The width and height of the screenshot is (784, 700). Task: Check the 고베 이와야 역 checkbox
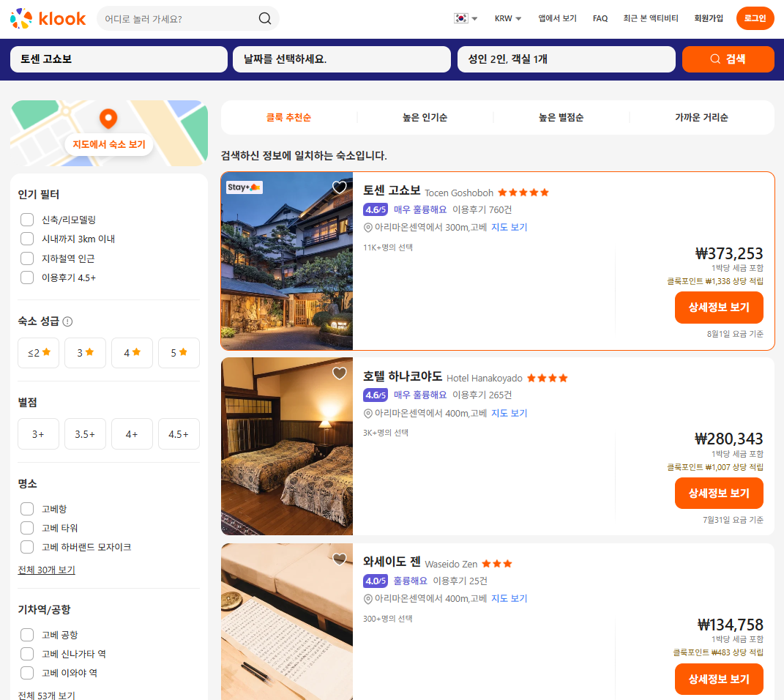point(27,673)
